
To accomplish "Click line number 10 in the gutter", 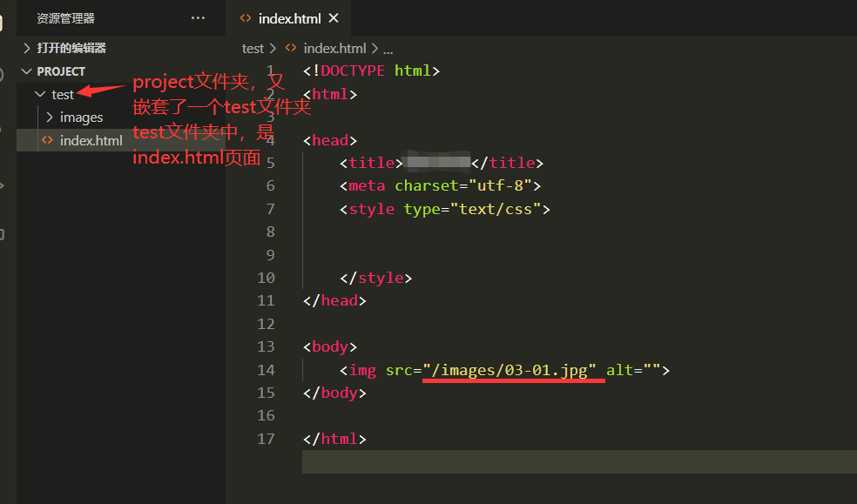I will point(266,278).
